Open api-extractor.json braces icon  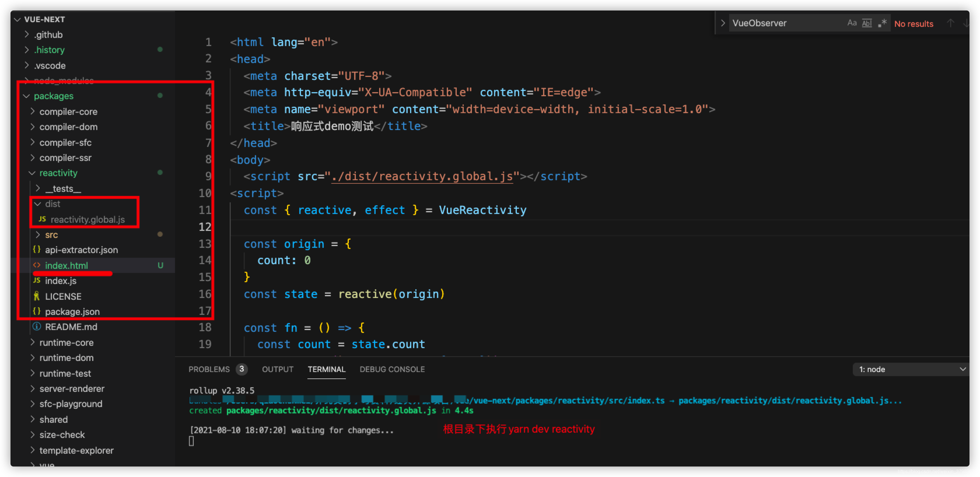tap(36, 250)
